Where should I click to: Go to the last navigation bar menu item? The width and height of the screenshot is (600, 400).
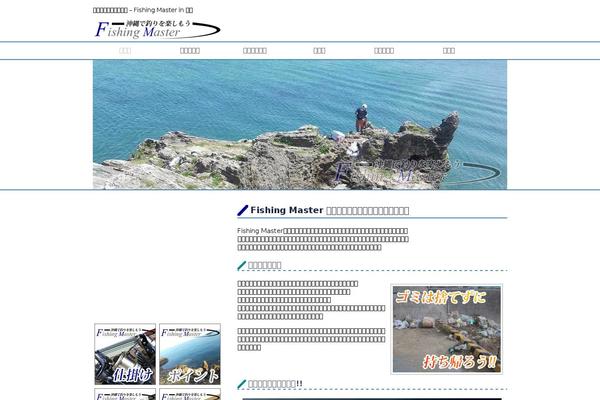coord(449,50)
